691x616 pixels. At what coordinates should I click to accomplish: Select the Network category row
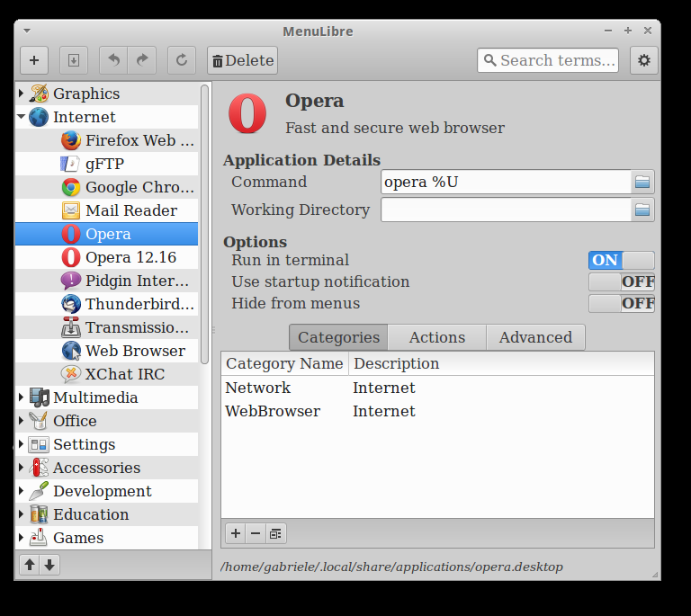[437, 388]
